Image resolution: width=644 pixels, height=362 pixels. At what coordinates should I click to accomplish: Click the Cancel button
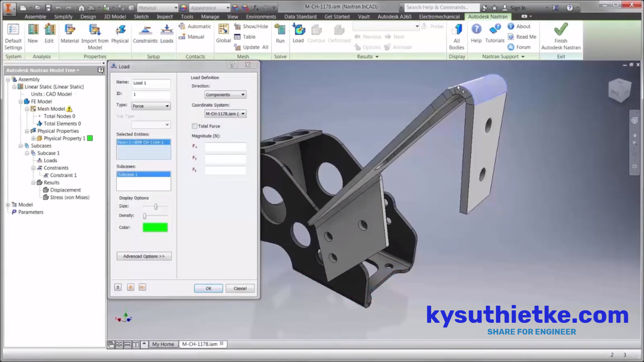coord(240,288)
